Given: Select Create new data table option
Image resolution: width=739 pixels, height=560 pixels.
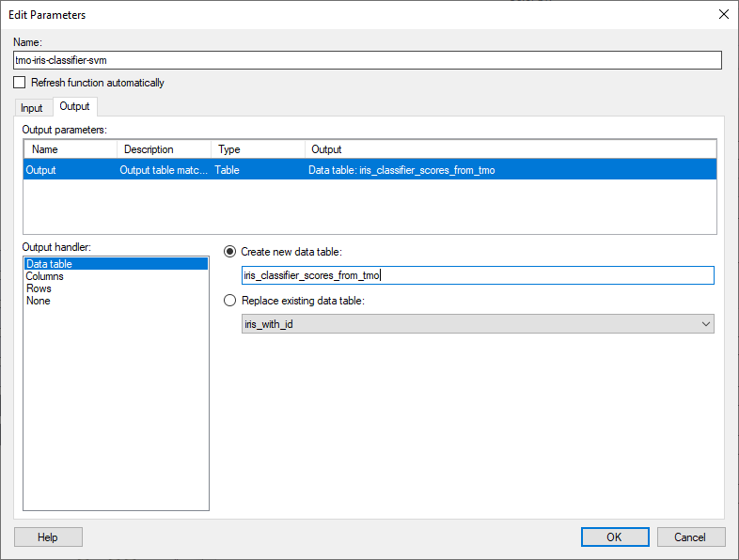Looking at the screenshot, I should coord(230,252).
